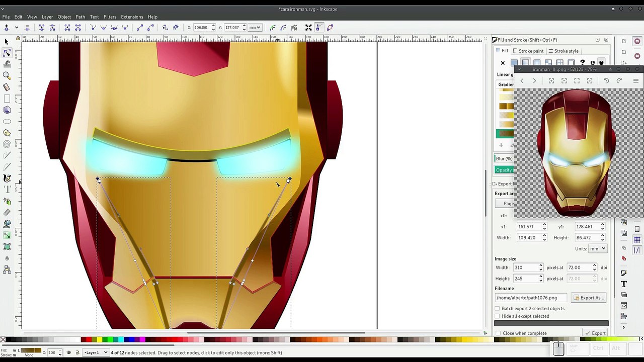Open the File menu
644x362 pixels.
pyautogui.click(x=6, y=17)
